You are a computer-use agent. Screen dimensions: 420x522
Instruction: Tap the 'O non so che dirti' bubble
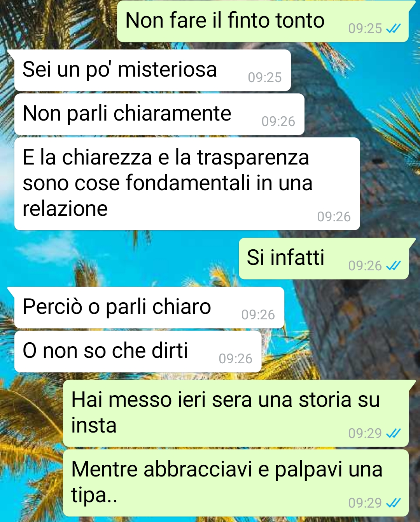(x=138, y=352)
